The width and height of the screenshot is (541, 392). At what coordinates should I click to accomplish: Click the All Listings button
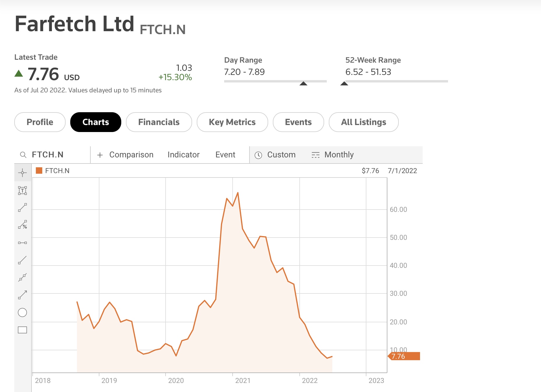[x=363, y=122]
